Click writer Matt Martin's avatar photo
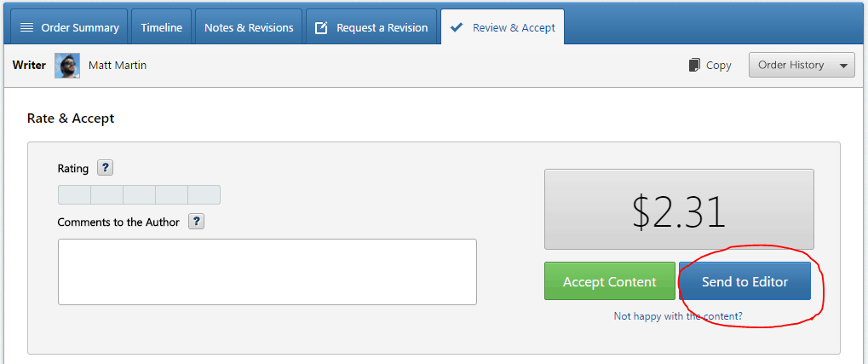 coord(67,66)
